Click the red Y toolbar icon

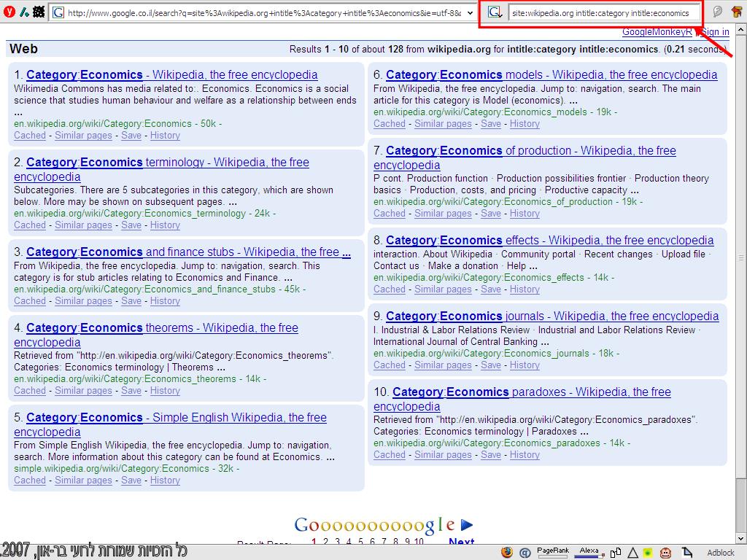(9, 12)
